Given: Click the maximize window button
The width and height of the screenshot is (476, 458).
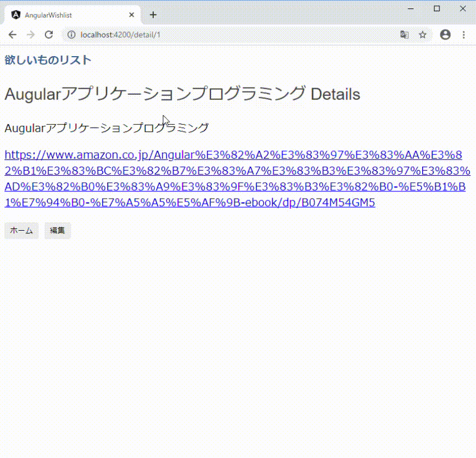Looking at the screenshot, I should coord(436,8).
